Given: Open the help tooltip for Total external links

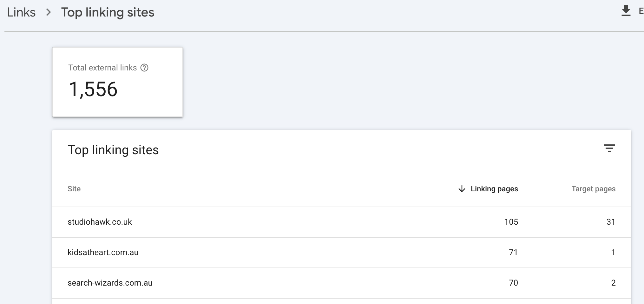Looking at the screenshot, I should [145, 68].
